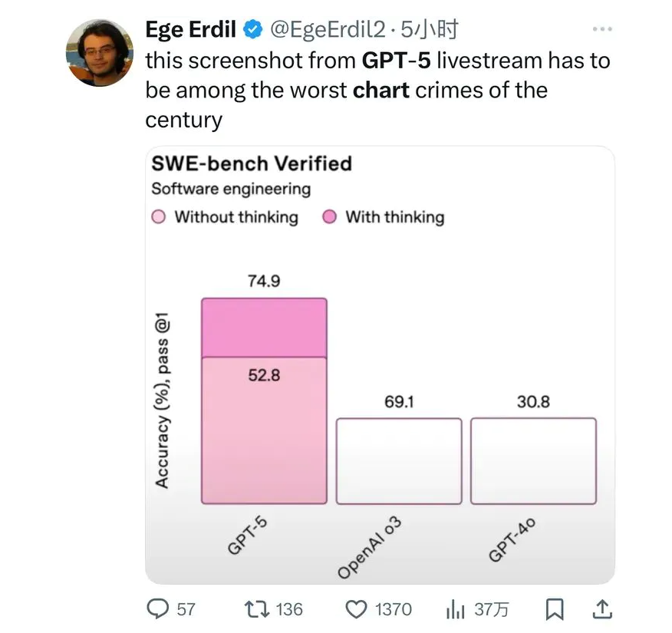Click the 1370 likes count
The image size is (672, 633).
(393, 609)
